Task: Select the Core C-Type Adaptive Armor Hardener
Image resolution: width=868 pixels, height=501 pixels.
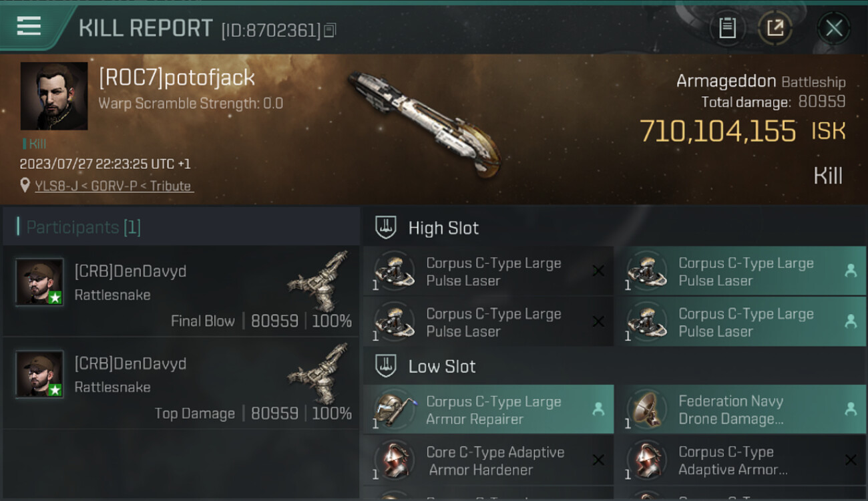Action: point(489,460)
